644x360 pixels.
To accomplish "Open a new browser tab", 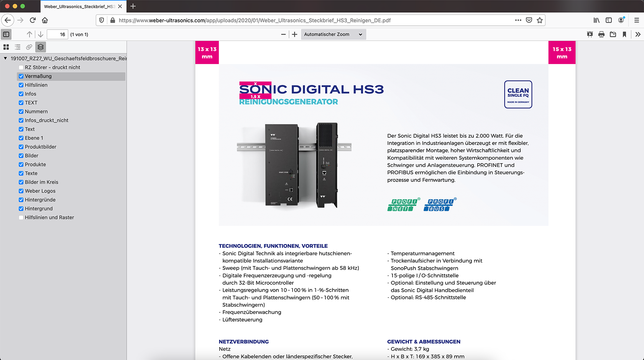I will (x=133, y=6).
